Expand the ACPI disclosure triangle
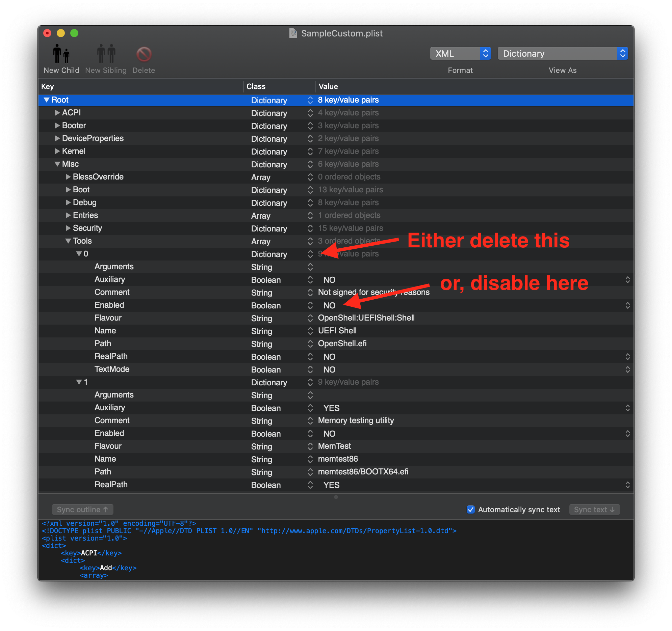 tap(57, 113)
